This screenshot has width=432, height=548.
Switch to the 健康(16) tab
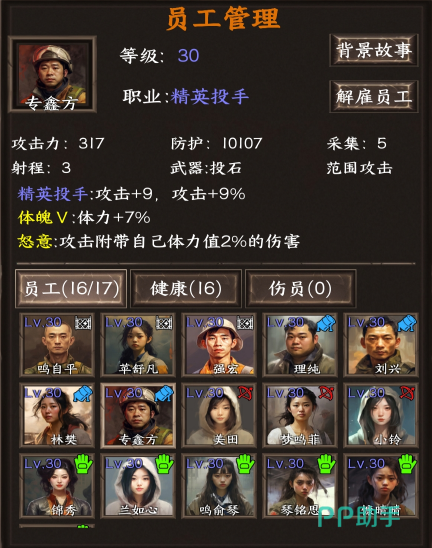coord(186,288)
